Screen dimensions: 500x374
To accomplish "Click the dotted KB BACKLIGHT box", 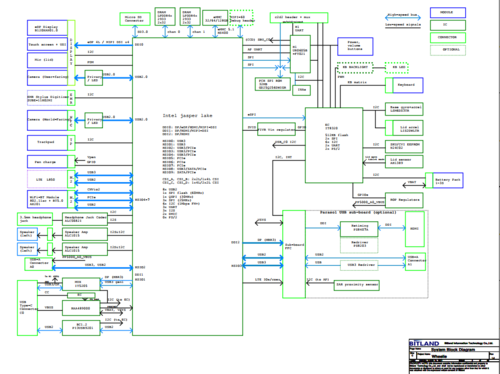I will 355,68.
